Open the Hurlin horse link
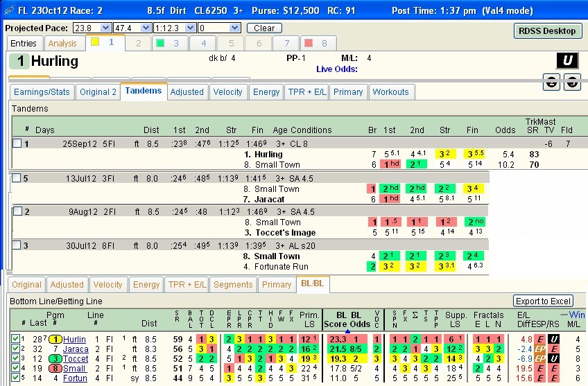588x386 pixels. [74, 340]
